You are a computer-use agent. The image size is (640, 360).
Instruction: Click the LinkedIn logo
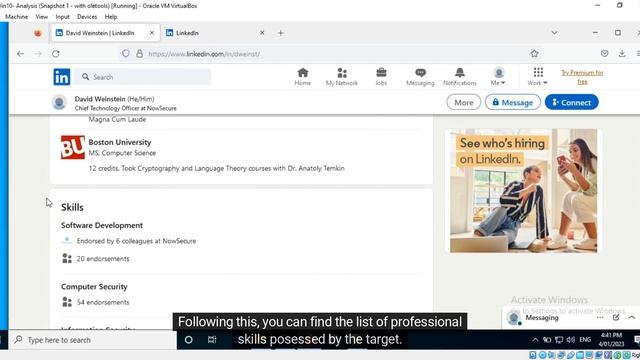tap(62, 77)
